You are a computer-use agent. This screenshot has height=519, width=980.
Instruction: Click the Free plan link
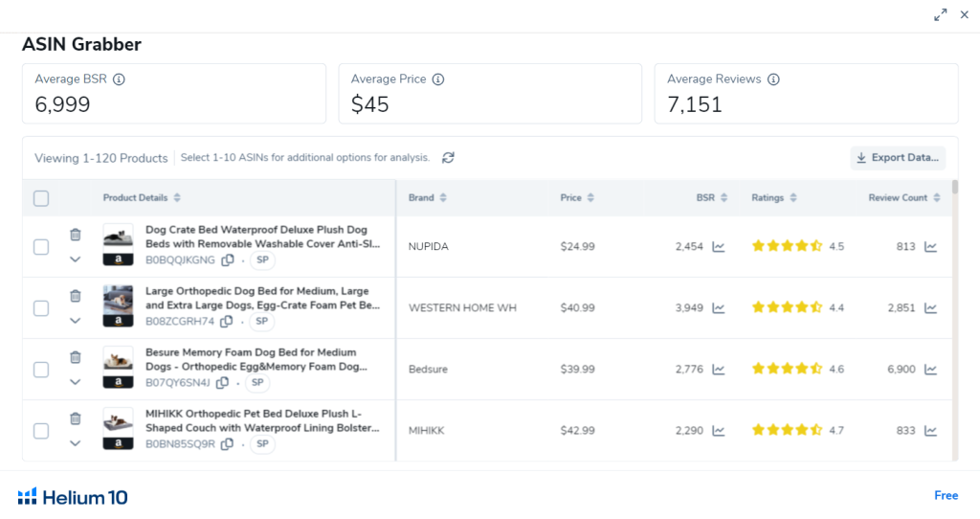(947, 495)
